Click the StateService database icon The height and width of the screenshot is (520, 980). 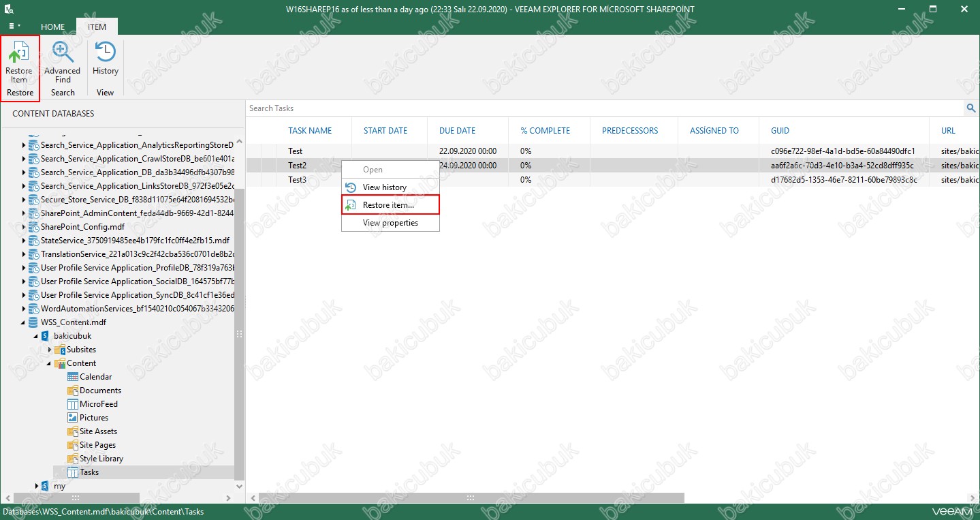point(33,241)
